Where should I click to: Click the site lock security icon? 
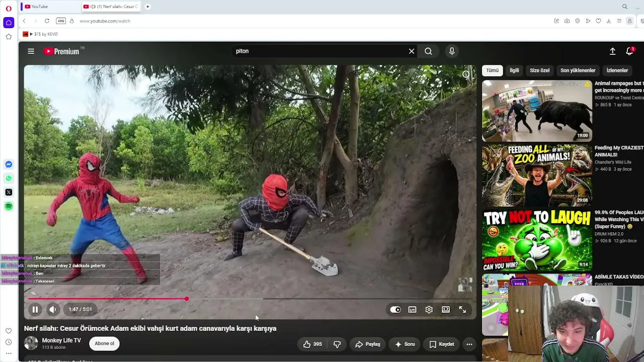71,21
